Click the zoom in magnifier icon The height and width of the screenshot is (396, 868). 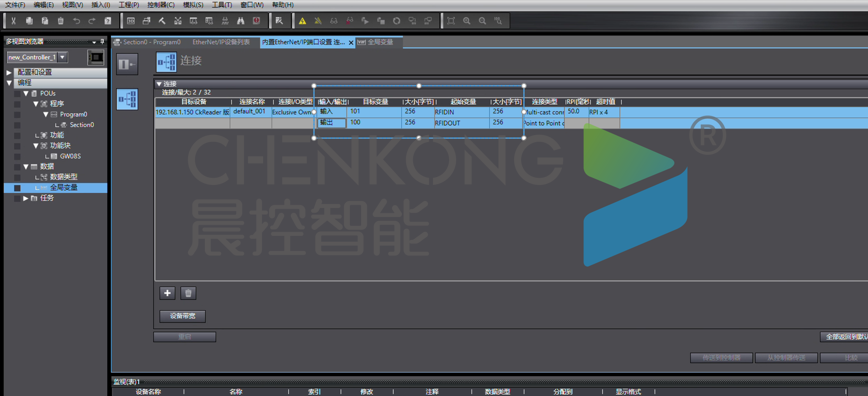pos(467,21)
